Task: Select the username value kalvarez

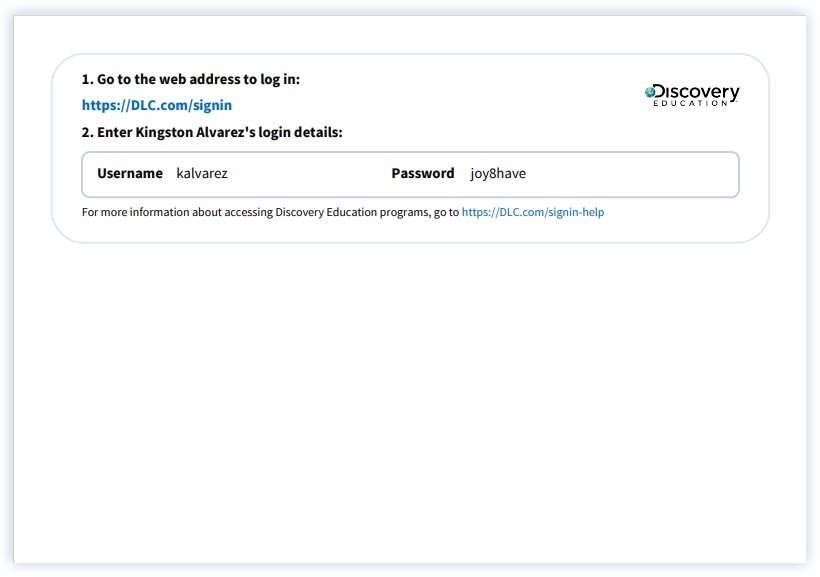Action: click(202, 173)
